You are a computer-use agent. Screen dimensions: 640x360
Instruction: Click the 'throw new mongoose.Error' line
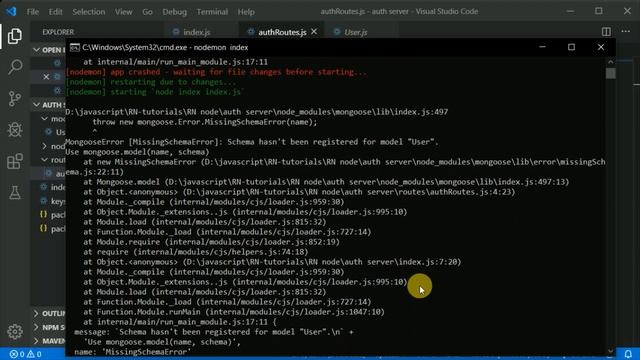pyautogui.click(x=204, y=122)
